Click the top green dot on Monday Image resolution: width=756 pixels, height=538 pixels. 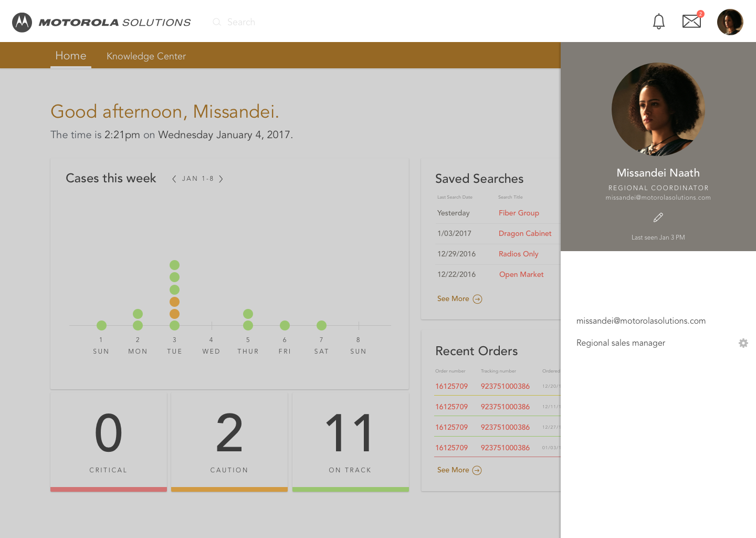click(x=138, y=314)
